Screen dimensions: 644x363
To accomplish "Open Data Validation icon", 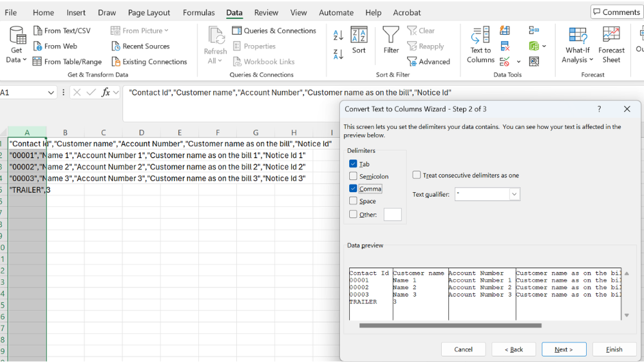I will (505, 62).
